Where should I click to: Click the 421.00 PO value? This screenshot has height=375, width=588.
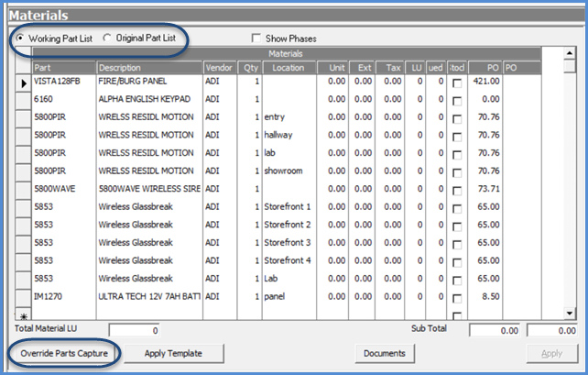pyautogui.click(x=486, y=81)
